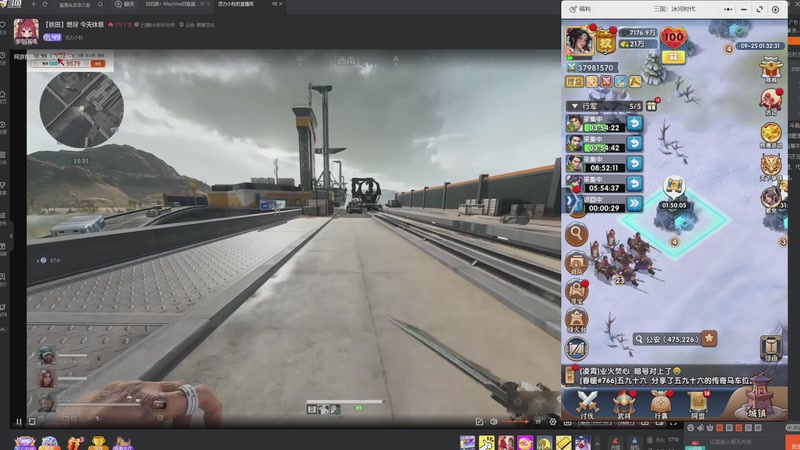Click the crown icon in chat toolbar
This screenshot has height=450, width=800.
tap(710, 428)
